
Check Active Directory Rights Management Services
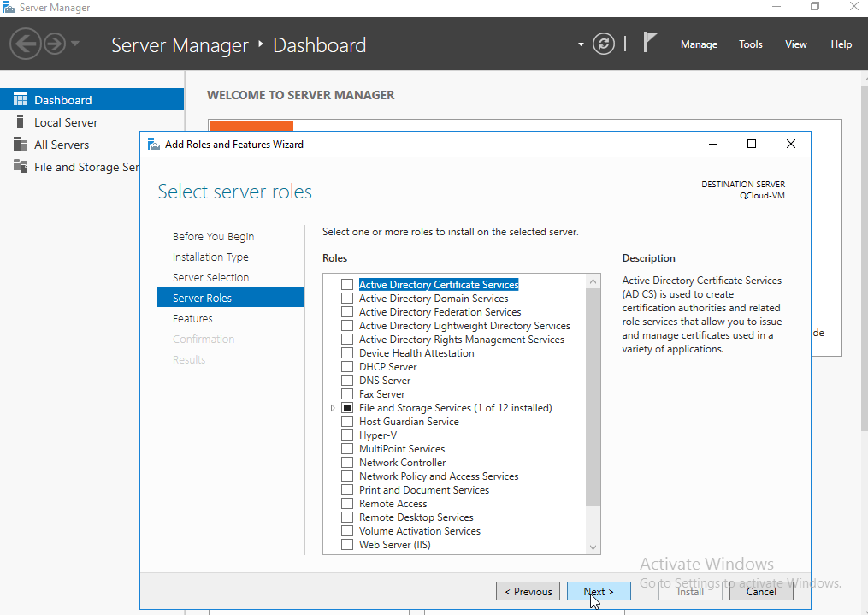(x=347, y=340)
